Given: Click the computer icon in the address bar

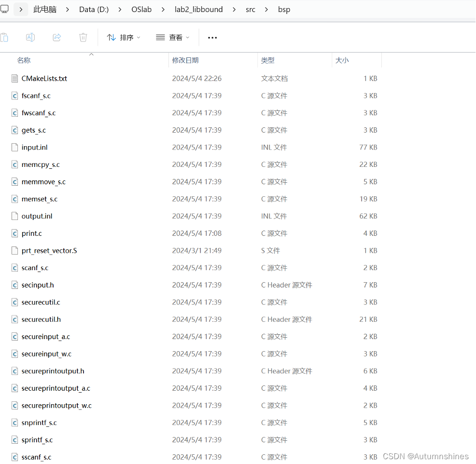Looking at the screenshot, I should coord(5,8).
